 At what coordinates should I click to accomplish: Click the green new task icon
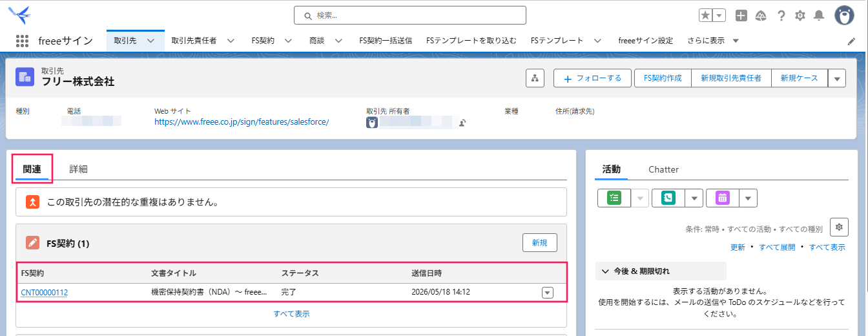[x=614, y=198]
